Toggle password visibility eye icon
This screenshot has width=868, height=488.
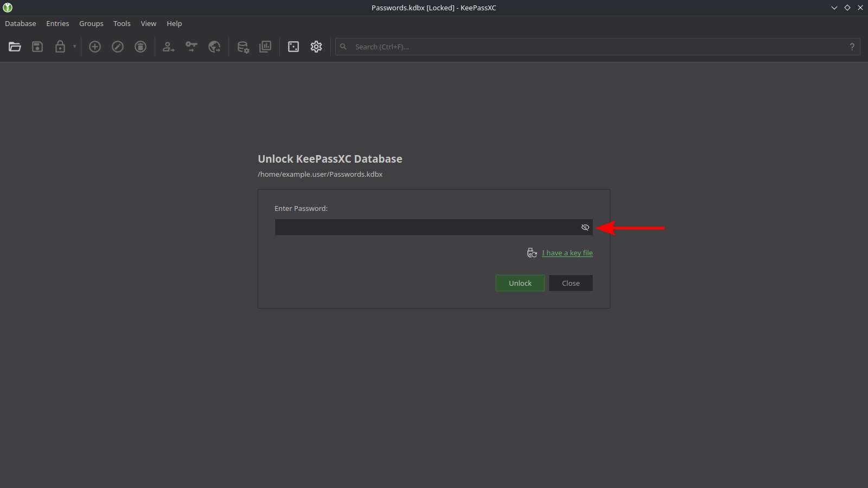[x=585, y=227]
